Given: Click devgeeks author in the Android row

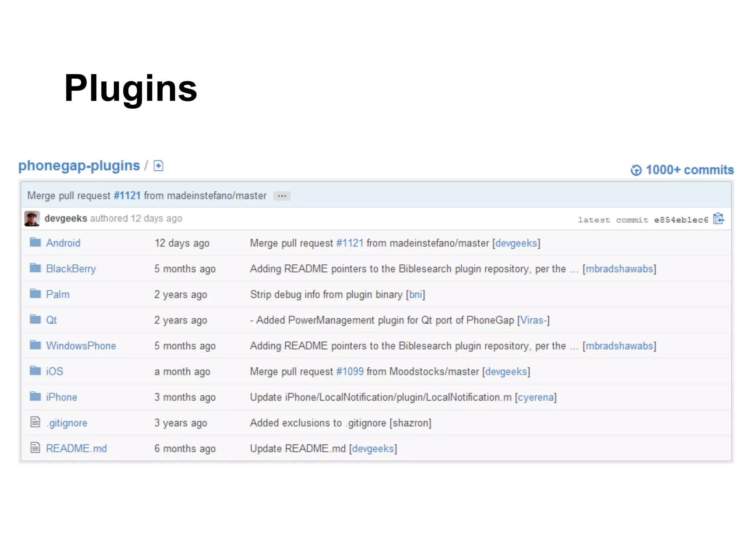Looking at the screenshot, I should coord(516,243).
